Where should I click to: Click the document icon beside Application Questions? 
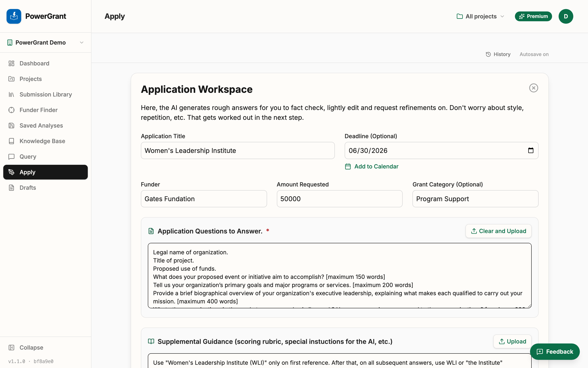[151, 231]
